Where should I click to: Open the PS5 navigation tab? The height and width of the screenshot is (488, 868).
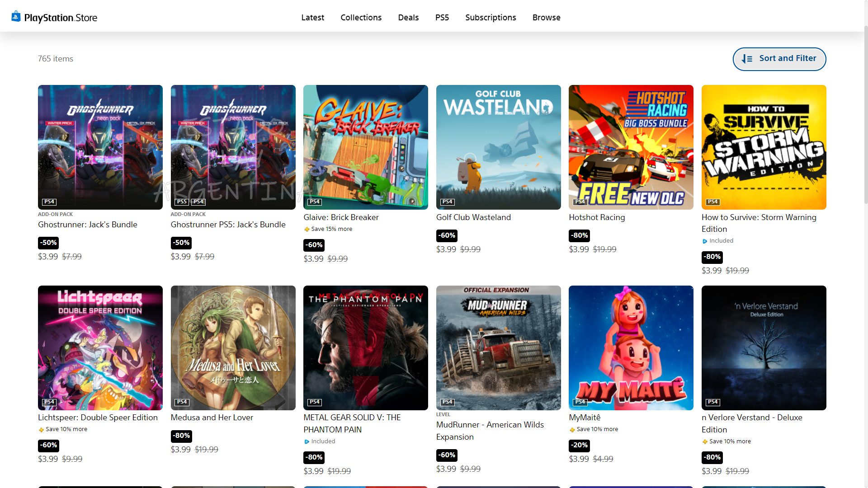pyautogui.click(x=442, y=17)
